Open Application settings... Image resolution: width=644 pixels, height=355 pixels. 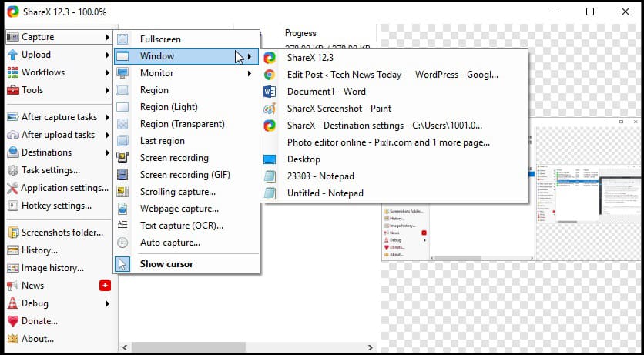59,188
